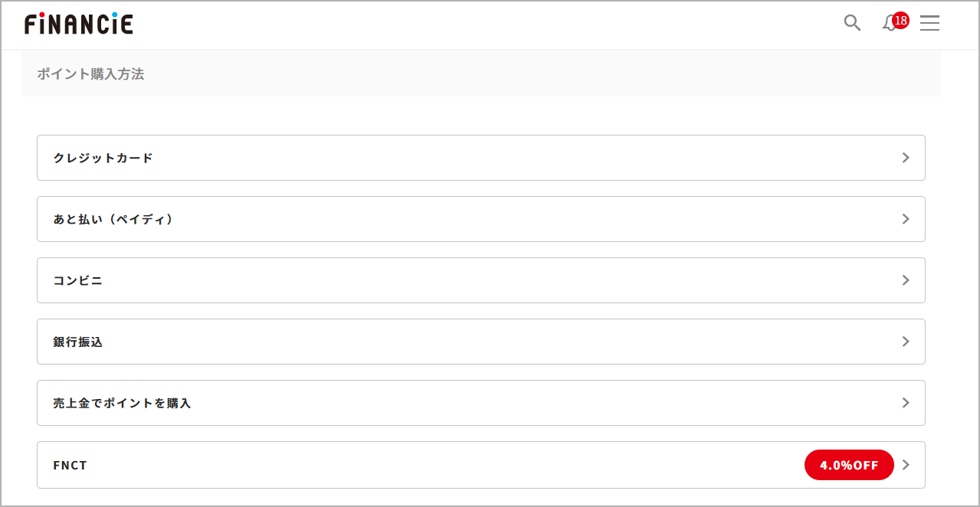This screenshot has height=507, width=980.
Task: Click the red 18 notification badge
Action: [x=900, y=20]
